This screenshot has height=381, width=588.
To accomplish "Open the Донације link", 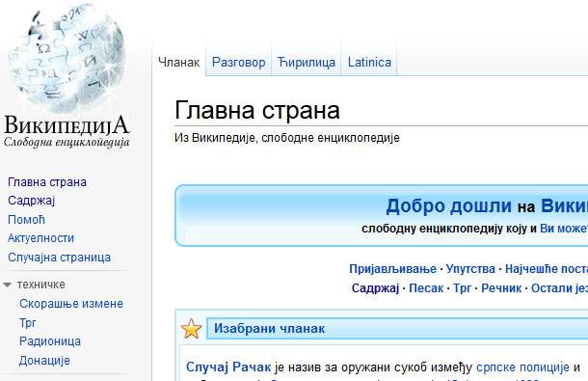I will 44,361.
